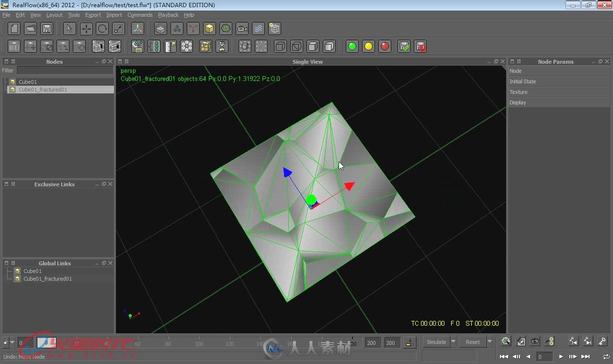Expand the Display section
Screen dimensions: 613x364
pos(559,102)
